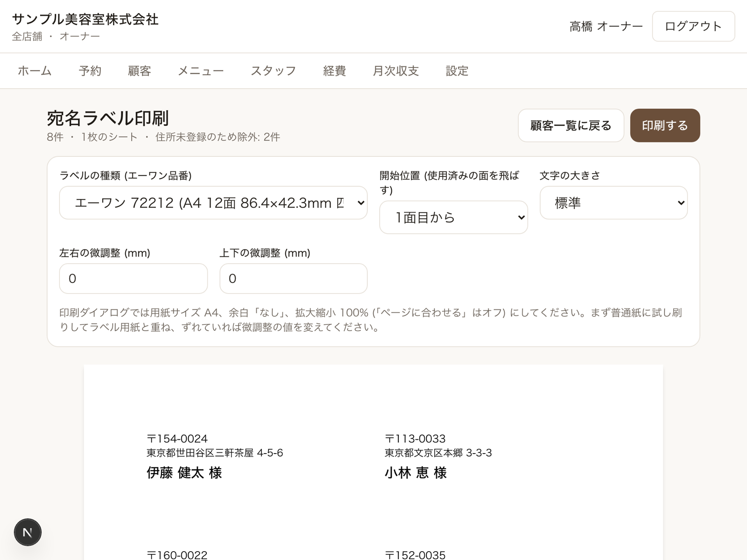This screenshot has height=560, width=747.
Task: Select the スタッフ tab
Action: [x=274, y=71]
